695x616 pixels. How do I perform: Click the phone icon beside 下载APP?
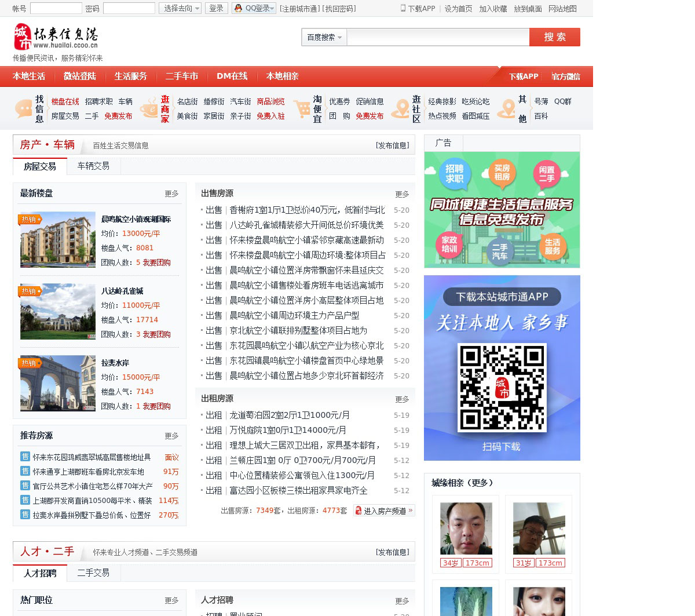click(403, 8)
